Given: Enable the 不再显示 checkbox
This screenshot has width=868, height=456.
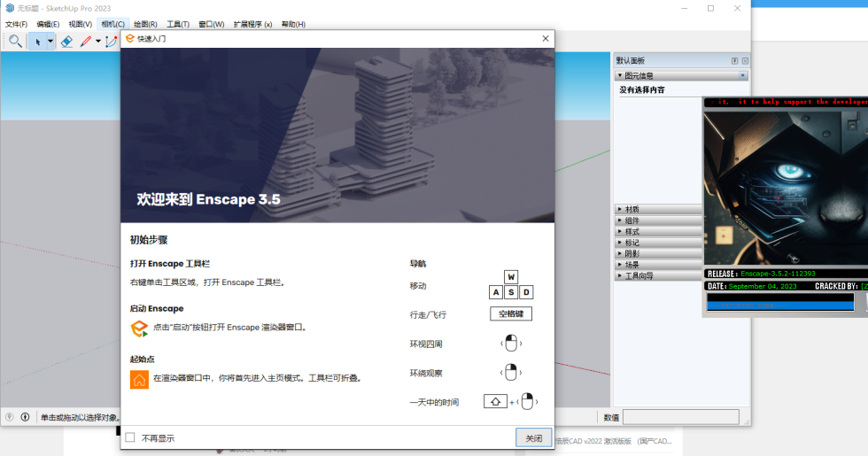Looking at the screenshot, I should 130,437.
